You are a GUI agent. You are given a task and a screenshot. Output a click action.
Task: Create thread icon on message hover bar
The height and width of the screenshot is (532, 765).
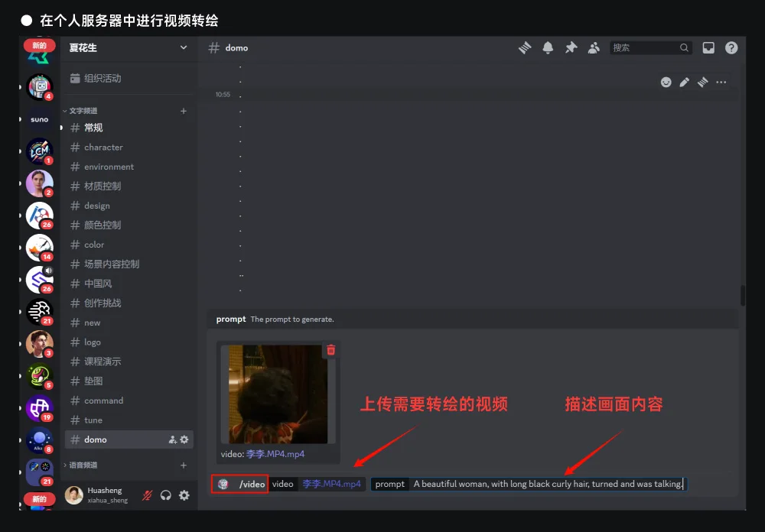tap(702, 83)
